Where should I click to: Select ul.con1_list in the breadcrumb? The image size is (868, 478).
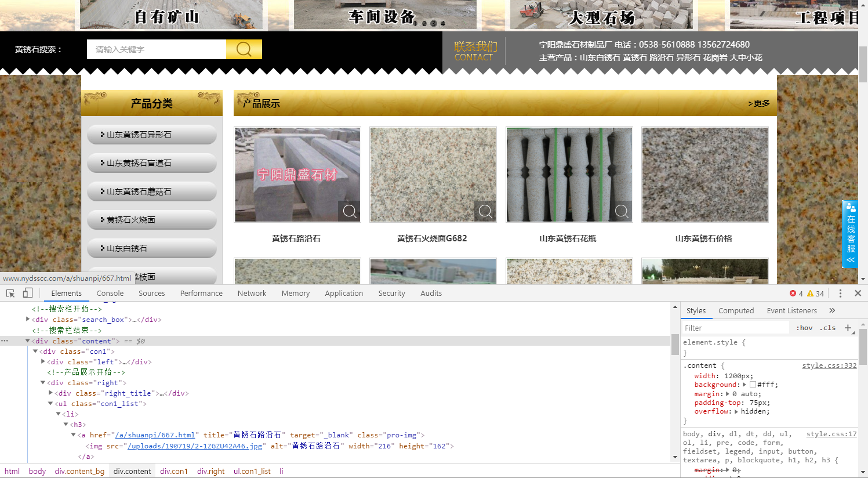pyautogui.click(x=252, y=471)
